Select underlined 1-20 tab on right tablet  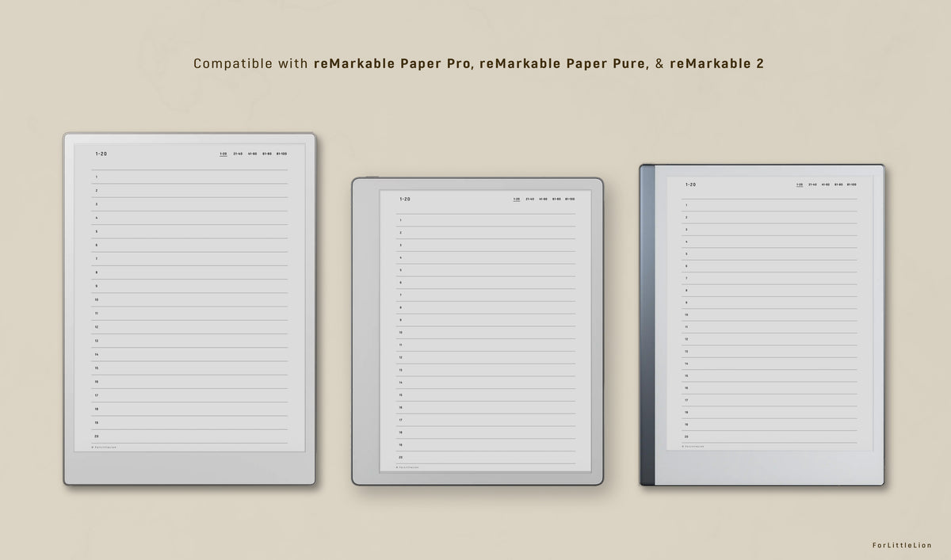pos(800,184)
